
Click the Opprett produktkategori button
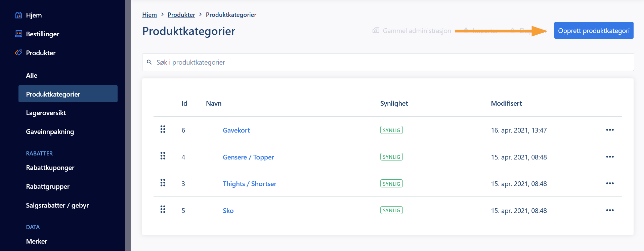(x=594, y=30)
